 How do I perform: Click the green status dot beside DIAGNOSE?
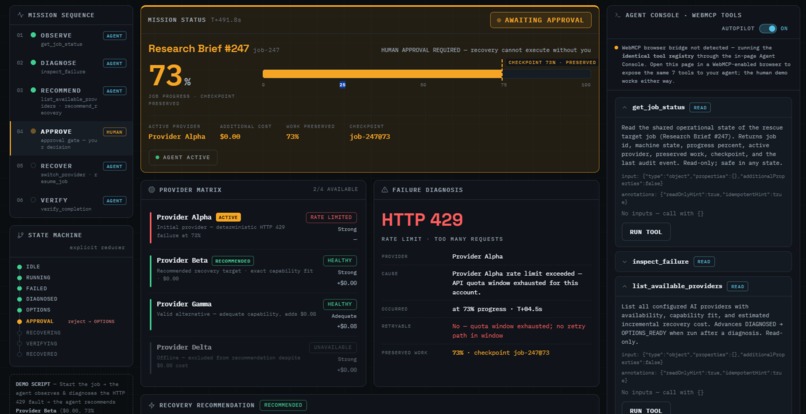tap(33, 63)
